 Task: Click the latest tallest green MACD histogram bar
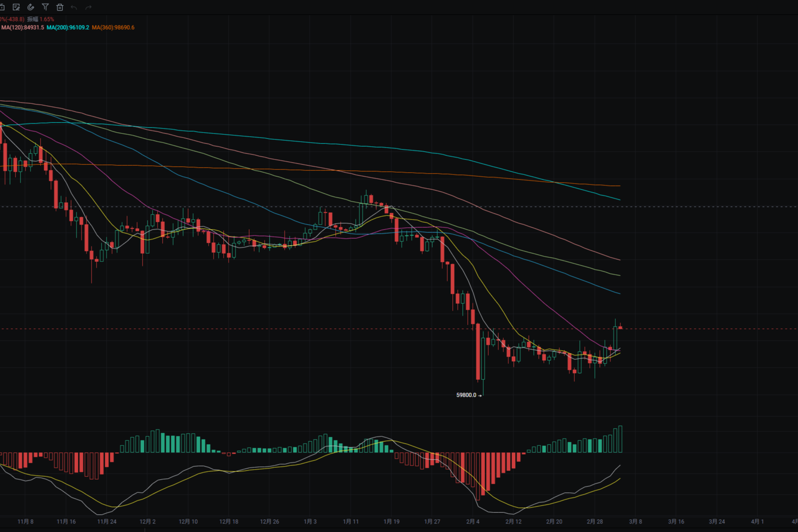coord(620,439)
